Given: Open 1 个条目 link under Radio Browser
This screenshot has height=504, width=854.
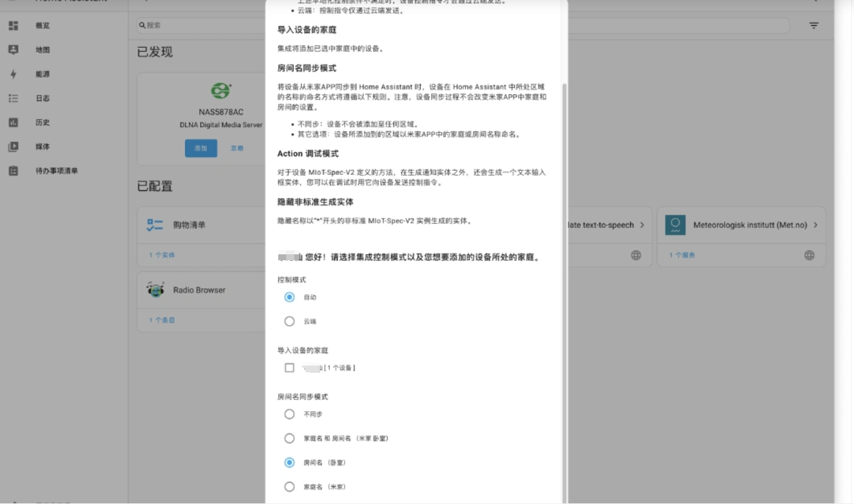Looking at the screenshot, I should click(162, 320).
